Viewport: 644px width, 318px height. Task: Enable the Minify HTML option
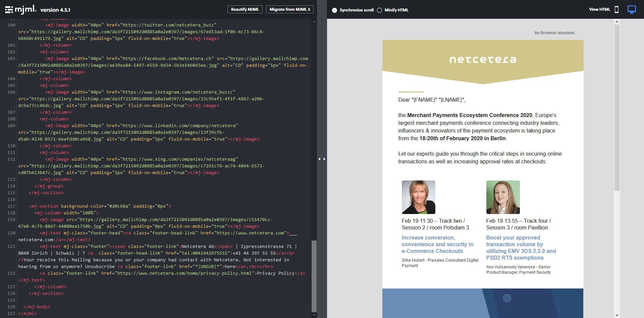point(379,10)
